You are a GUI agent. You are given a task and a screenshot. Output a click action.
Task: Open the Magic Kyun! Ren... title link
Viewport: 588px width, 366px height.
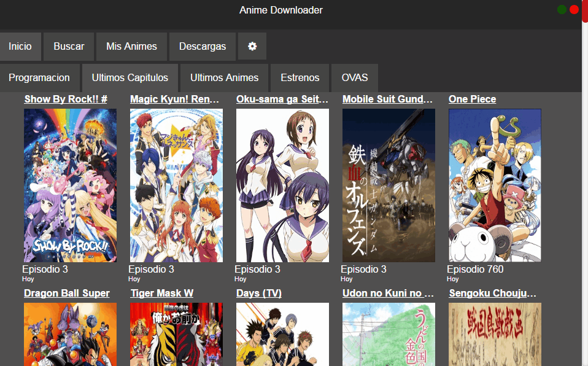point(174,99)
